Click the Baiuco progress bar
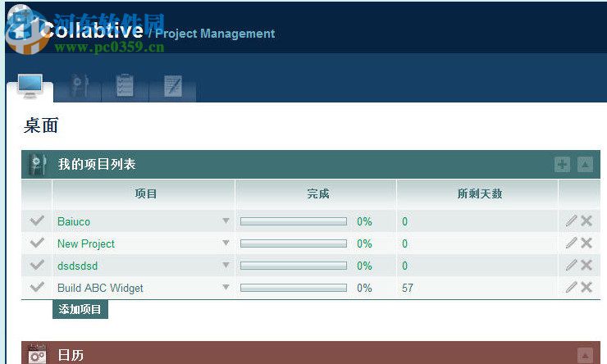 pyautogui.click(x=294, y=221)
